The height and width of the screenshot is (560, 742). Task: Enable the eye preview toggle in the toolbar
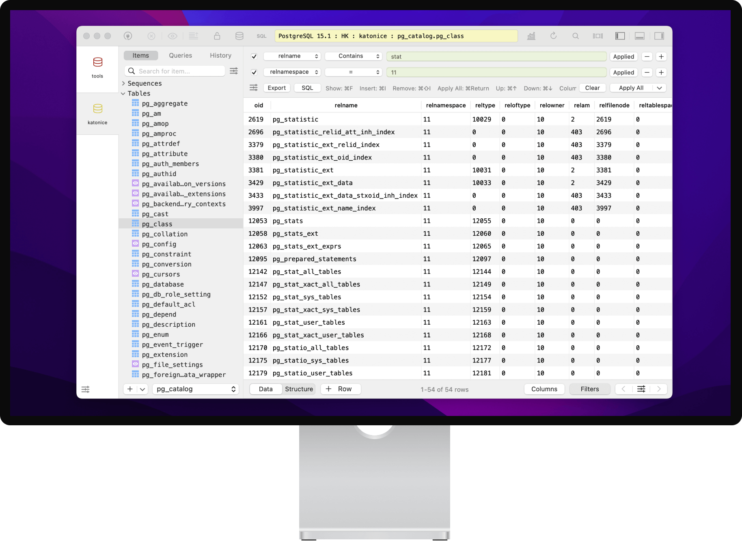click(x=173, y=36)
